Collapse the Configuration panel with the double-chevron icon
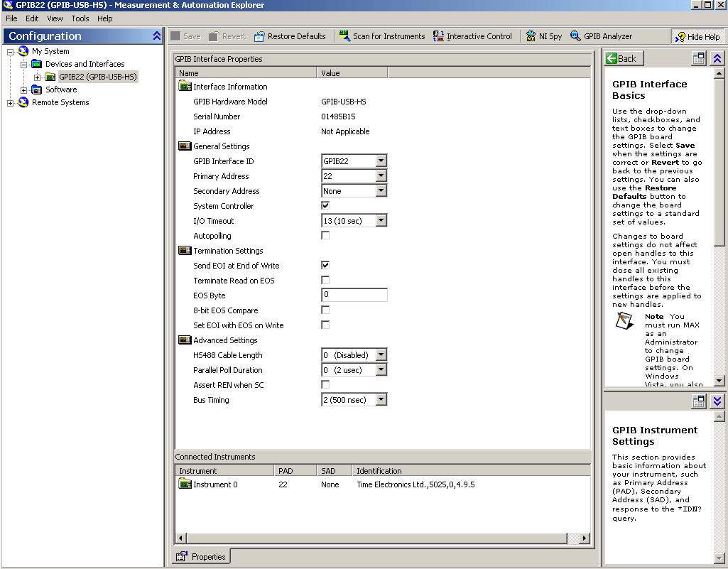 pos(157,36)
